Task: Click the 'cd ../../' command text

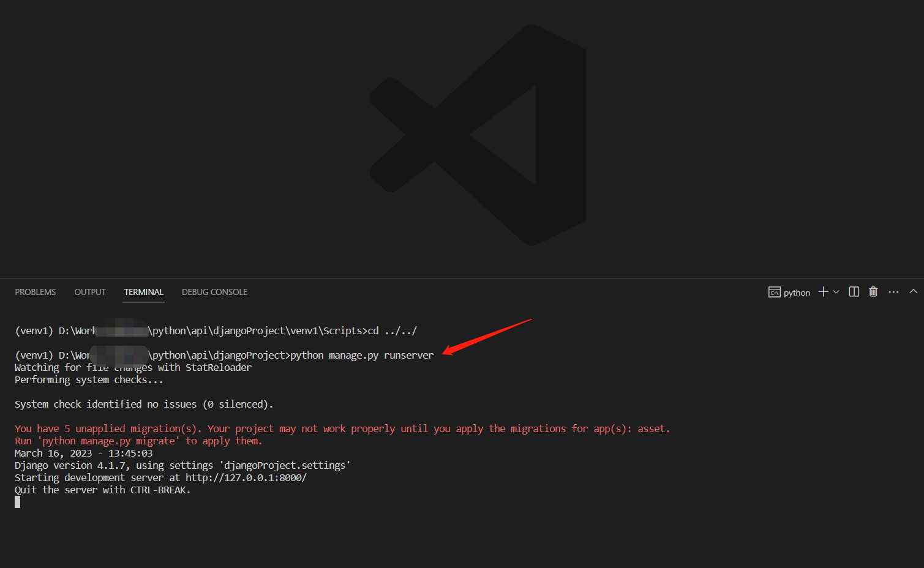Action: [393, 331]
